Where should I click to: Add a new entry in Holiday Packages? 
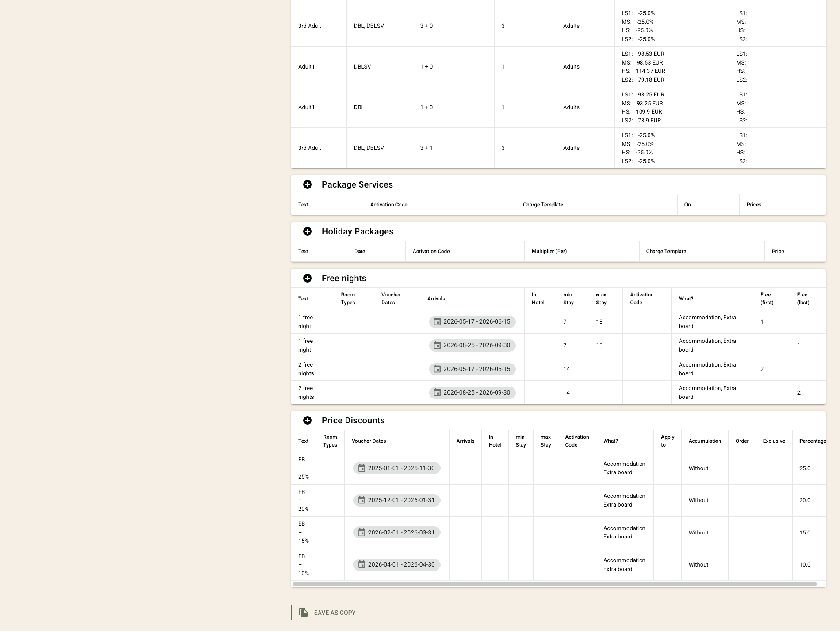pos(307,232)
